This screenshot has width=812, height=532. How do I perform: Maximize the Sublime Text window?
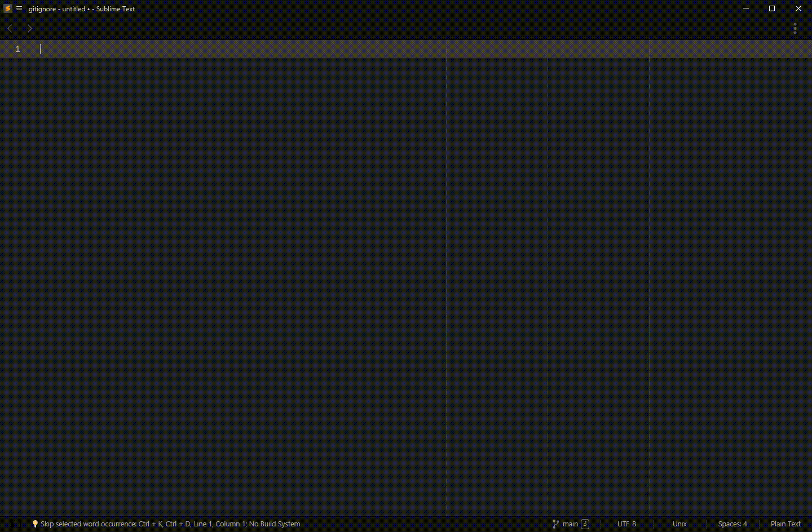772,8
